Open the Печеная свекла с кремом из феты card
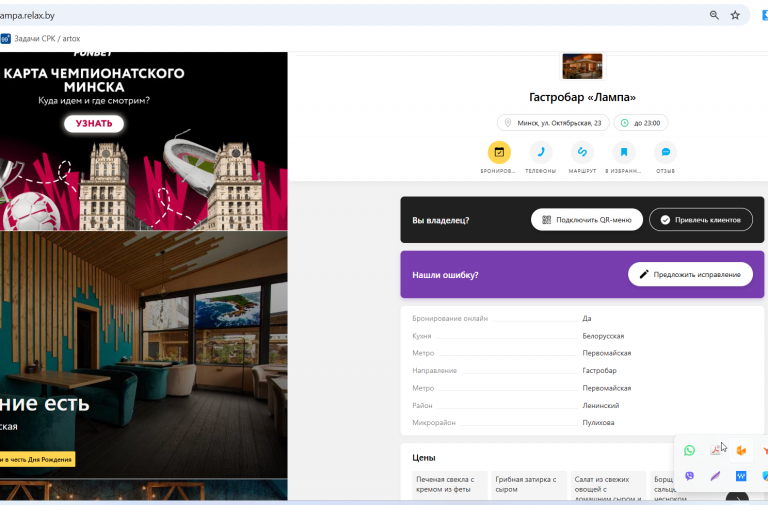Viewport: 768px width, 505px height. pyautogui.click(x=450, y=486)
